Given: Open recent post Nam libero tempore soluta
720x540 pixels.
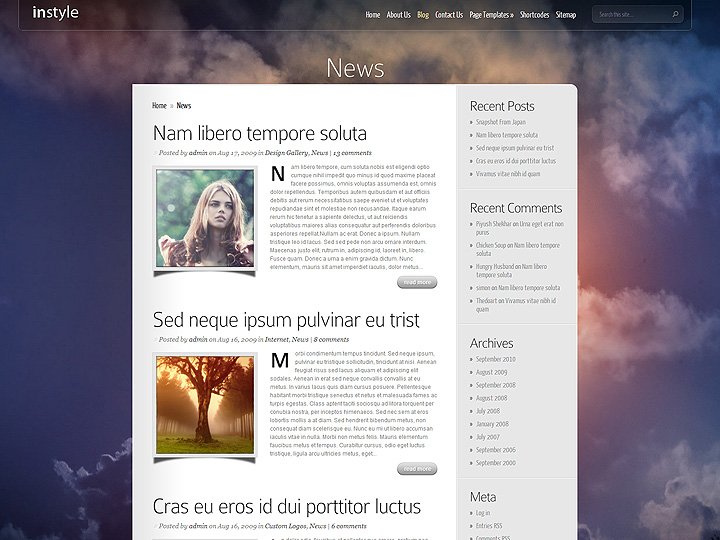Looking at the screenshot, I should [506, 135].
